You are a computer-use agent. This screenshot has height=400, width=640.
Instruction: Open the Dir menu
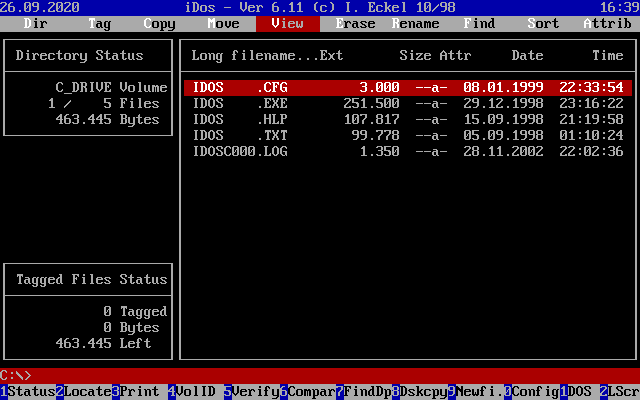coord(35,23)
